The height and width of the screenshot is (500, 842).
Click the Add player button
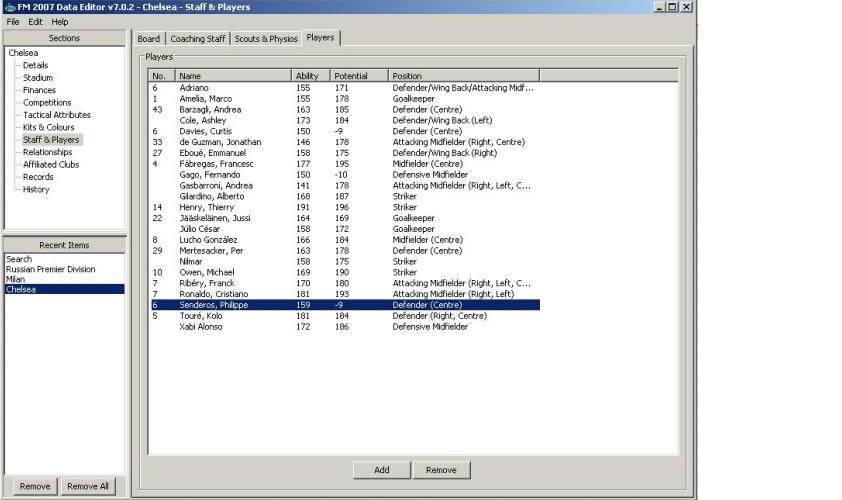point(381,470)
